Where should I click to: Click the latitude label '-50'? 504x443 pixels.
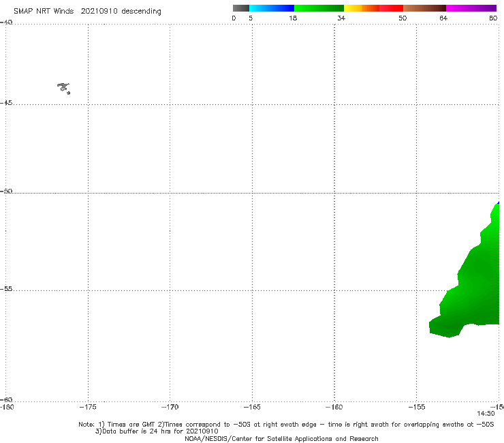pos(6,192)
